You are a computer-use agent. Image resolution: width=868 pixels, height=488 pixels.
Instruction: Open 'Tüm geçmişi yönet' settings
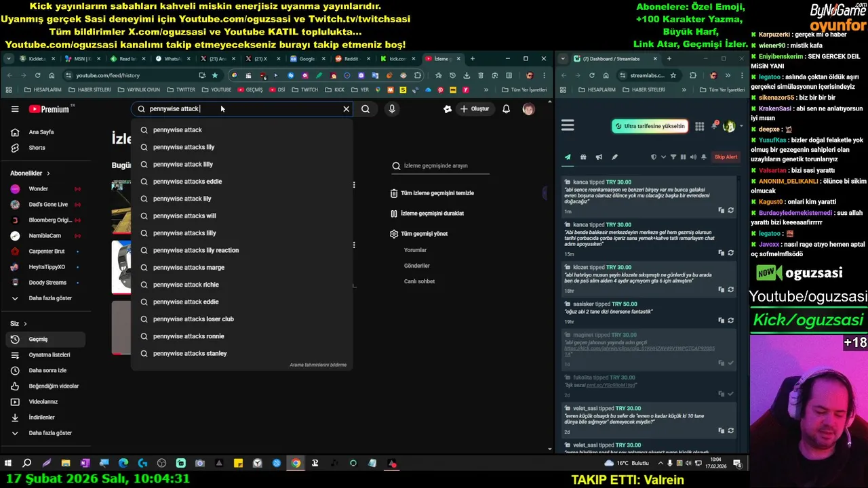click(419, 234)
